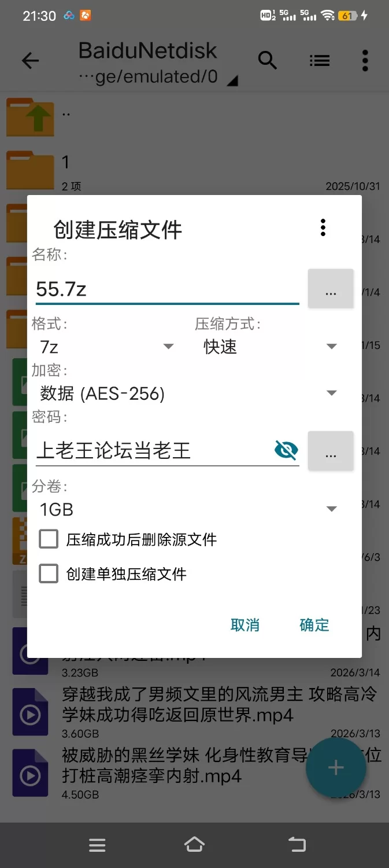Tap the floating plus add button

coord(336,768)
